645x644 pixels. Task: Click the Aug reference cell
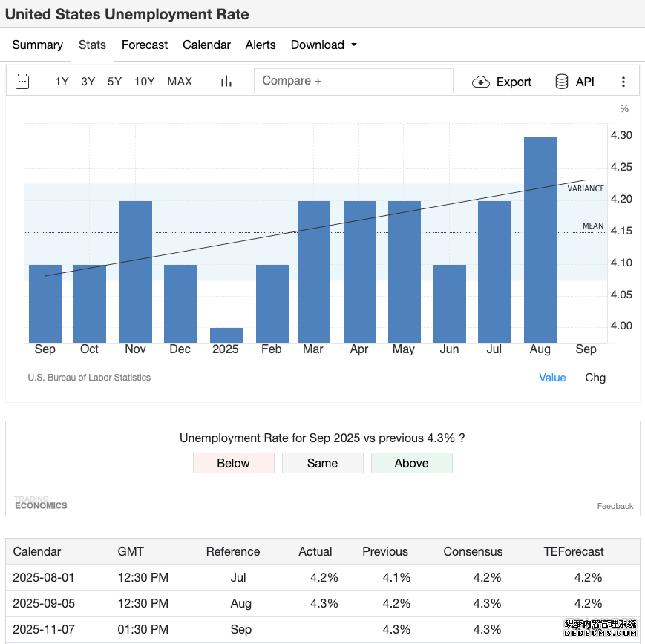tap(240, 603)
